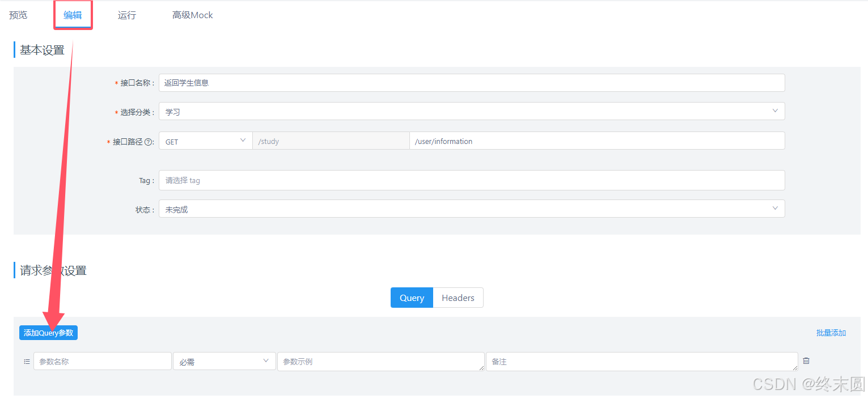Focus the 备注 text area

pos(642,362)
